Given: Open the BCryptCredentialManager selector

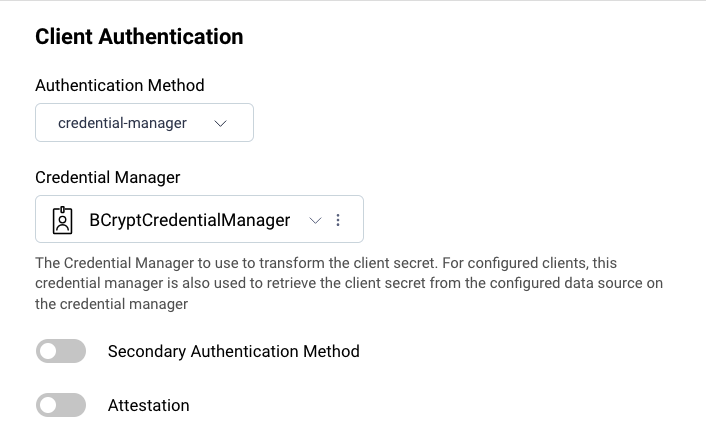Looking at the screenshot, I should click(x=199, y=219).
